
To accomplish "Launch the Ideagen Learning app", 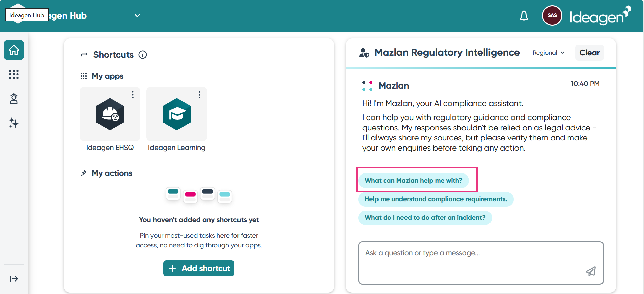I will point(177,114).
